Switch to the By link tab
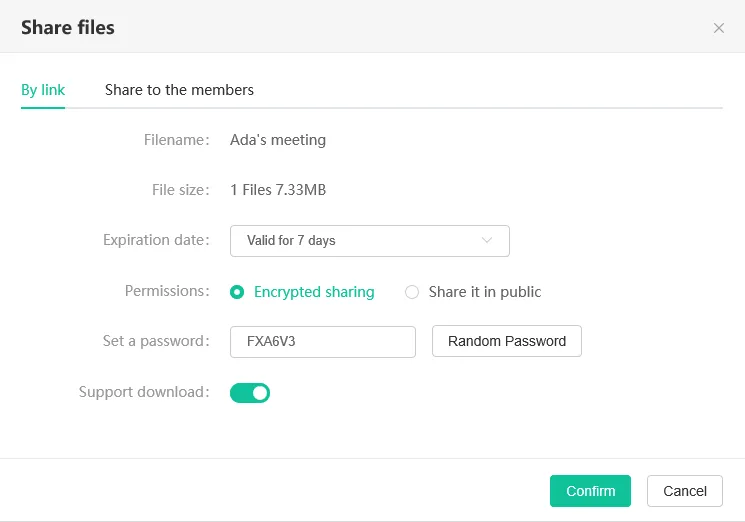Image resolution: width=745 pixels, height=522 pixels. pyautogui.click(x=43, y=90)
